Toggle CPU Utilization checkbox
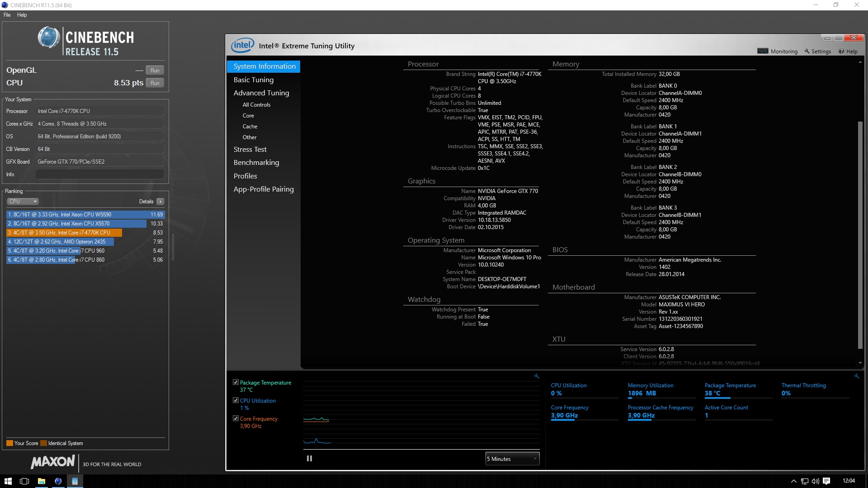Viewport: 868px width, 488px height. pyautogui.click(x=236, y=400)
